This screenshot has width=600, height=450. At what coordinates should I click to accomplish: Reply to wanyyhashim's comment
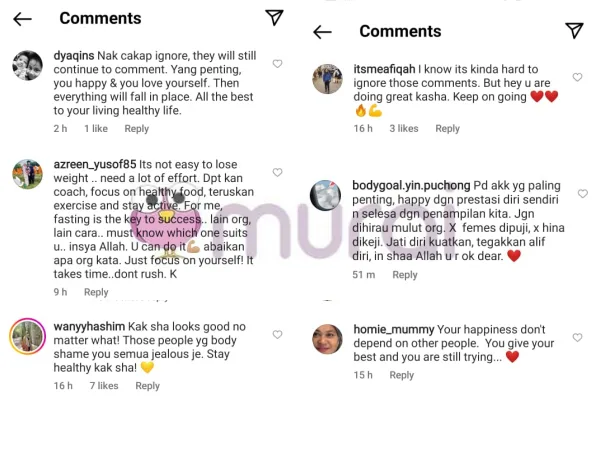[147, 386]
